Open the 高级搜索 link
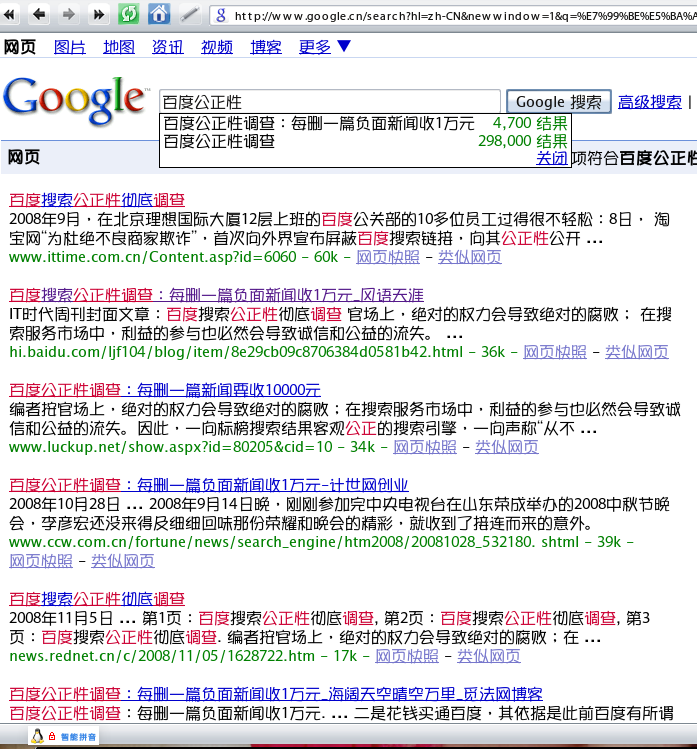 coord(650,102)
